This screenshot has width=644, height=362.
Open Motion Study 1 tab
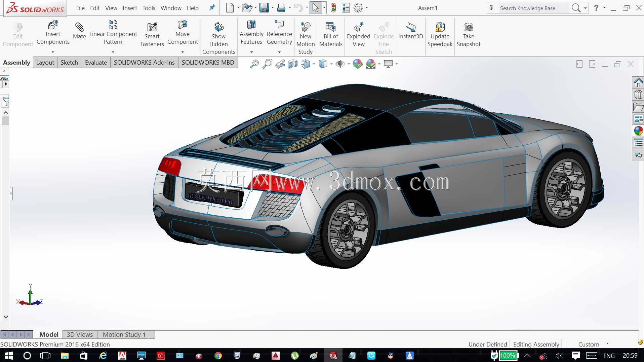[x=124, y=334]
